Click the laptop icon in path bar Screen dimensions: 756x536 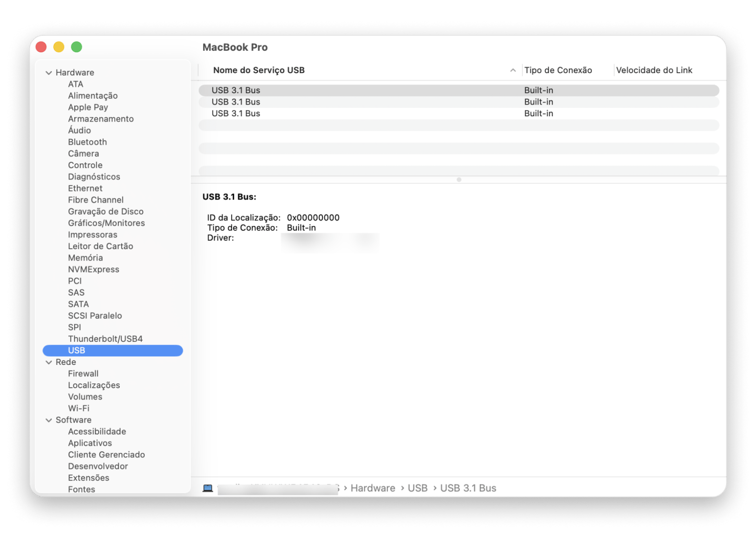coord(207,488)
